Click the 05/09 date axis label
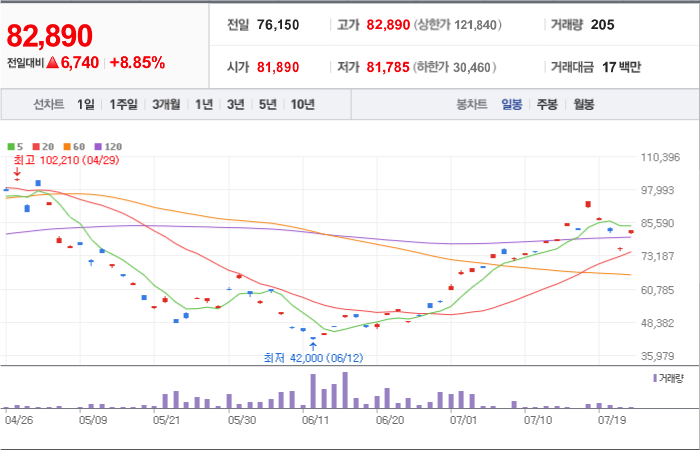 click(93, 420)
